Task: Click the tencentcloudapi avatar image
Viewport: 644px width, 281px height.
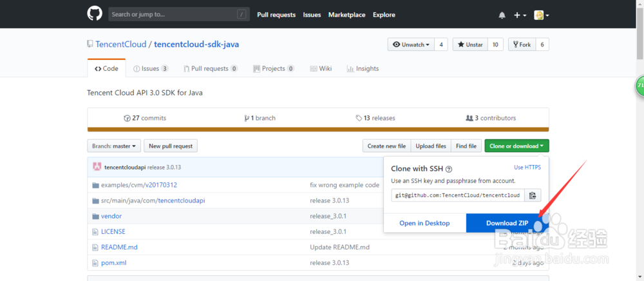Action: pos(97,167)
